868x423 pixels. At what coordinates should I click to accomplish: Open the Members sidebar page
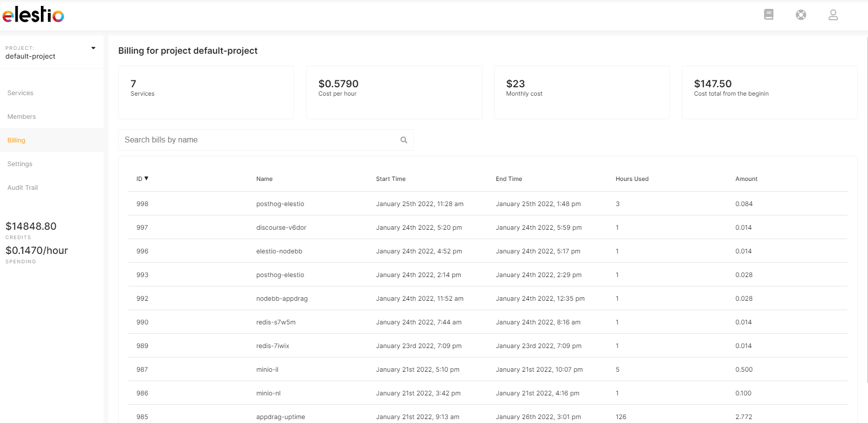[22, 116]
